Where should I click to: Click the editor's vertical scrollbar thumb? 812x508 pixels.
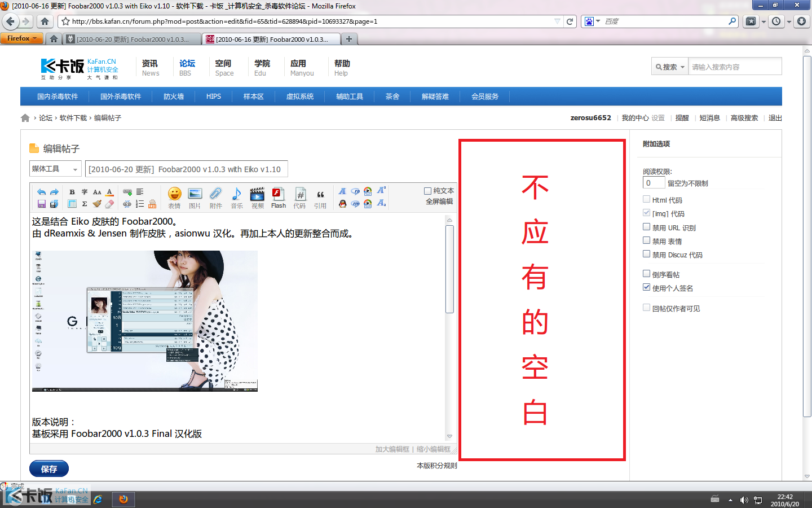click(x=449, y=269)
